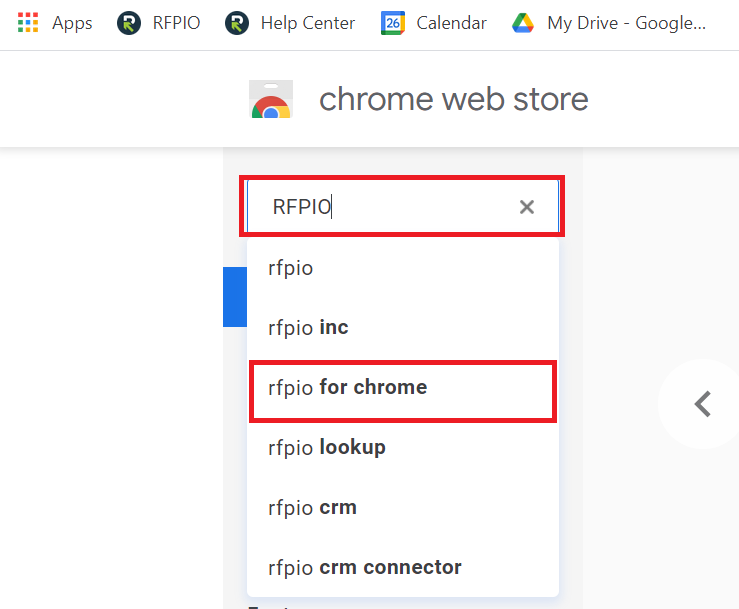This screenshot has height=609, width=739.
Task: Click the RFPIO bookmark icon
Action: (129, 23)
